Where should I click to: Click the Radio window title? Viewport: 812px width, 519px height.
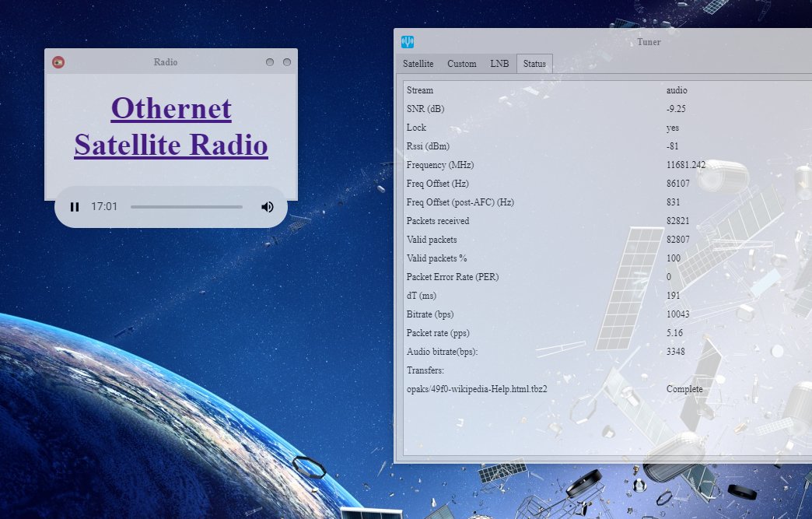click(x=166, y=62)
